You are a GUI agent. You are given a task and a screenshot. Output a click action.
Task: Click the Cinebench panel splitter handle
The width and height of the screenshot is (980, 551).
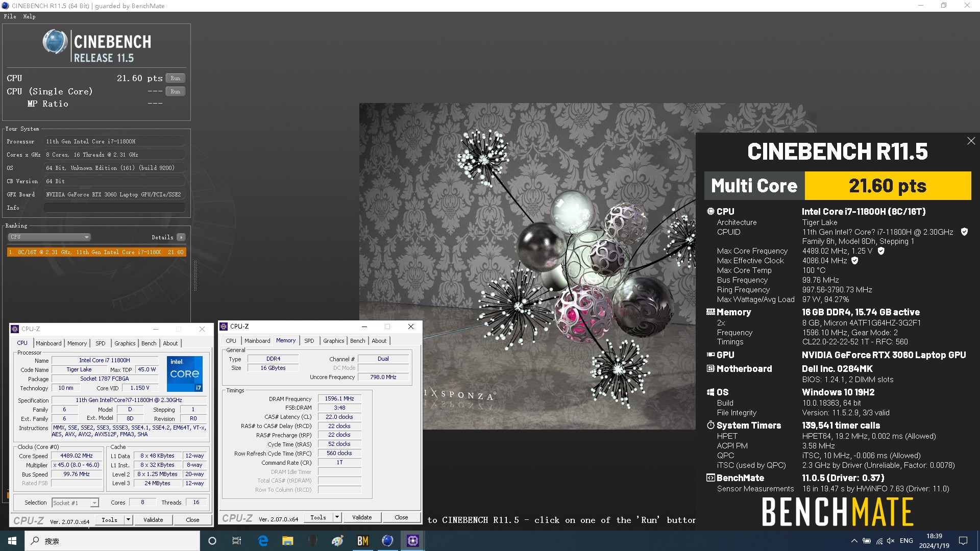pos(195,275)
